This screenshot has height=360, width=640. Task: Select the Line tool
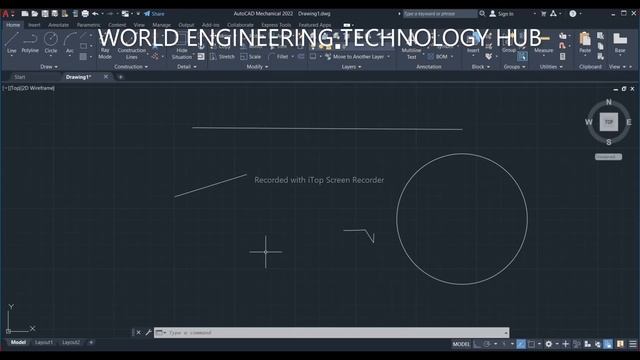point(11,43)
